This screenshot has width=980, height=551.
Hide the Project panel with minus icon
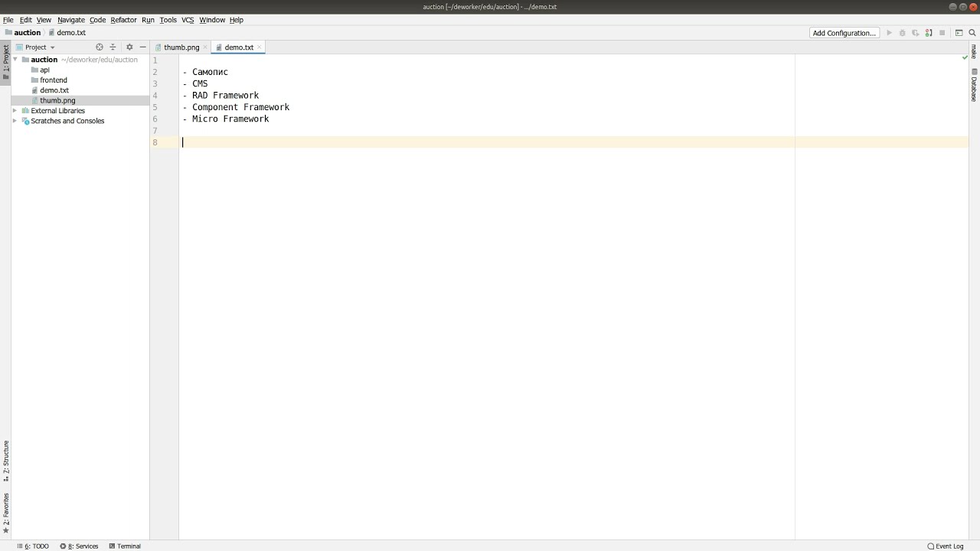[x=142, y=47]
